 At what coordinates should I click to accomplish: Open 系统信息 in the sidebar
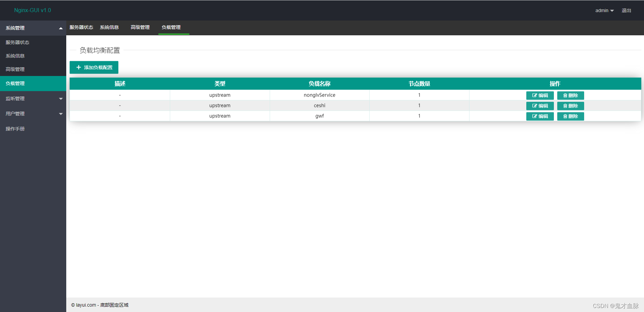point(33,56)
